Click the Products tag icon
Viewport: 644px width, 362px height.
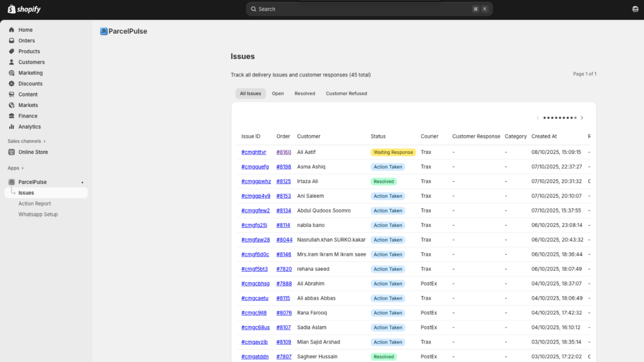[12, 51]
